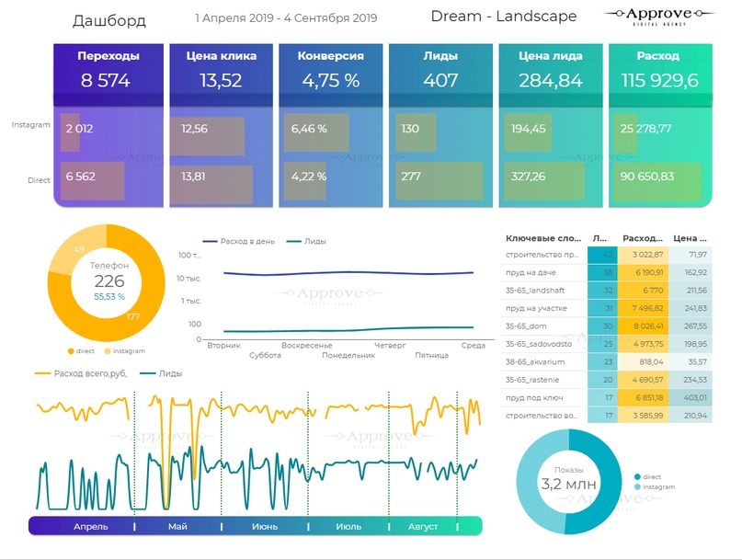Jump to Май on the month bar

pyautogui.click(x=177, y=526)
